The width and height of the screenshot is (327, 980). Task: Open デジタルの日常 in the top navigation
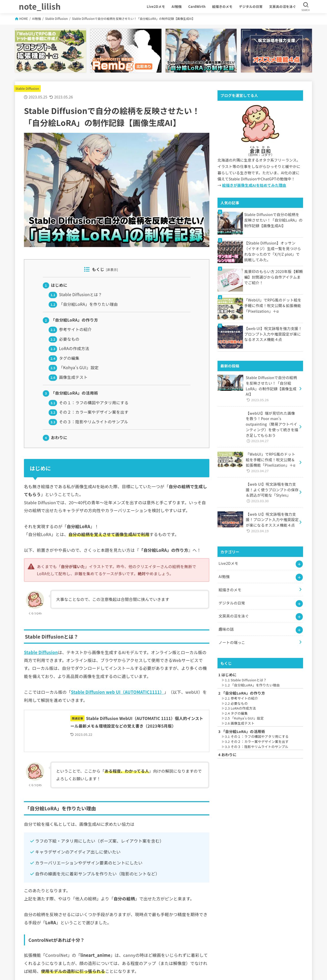click(x=251, y=6)
